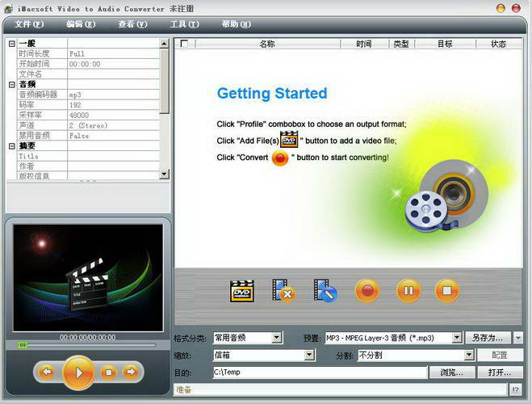The height and width of the screenshot is (404, 532).
Task: Select the Title property row
Action: [88, 156]
